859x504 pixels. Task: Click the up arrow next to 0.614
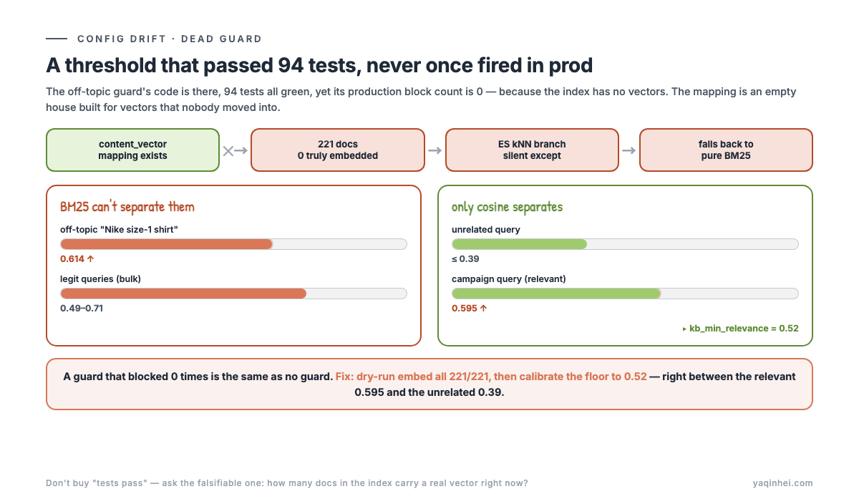(x=91, y=259)
